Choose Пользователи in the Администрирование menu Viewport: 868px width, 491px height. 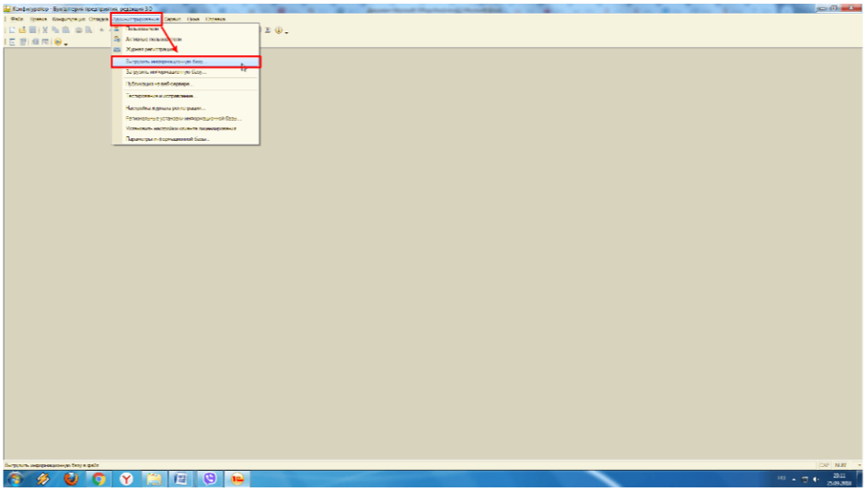click(x=185, y=29)
